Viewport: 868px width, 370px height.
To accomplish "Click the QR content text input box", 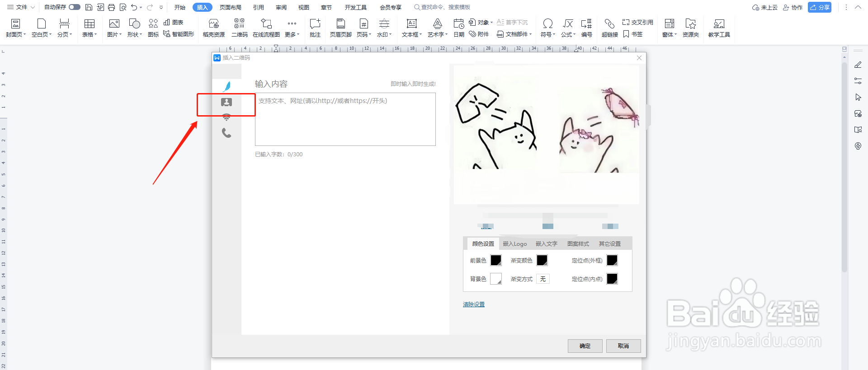I will (x=345, y=119).
